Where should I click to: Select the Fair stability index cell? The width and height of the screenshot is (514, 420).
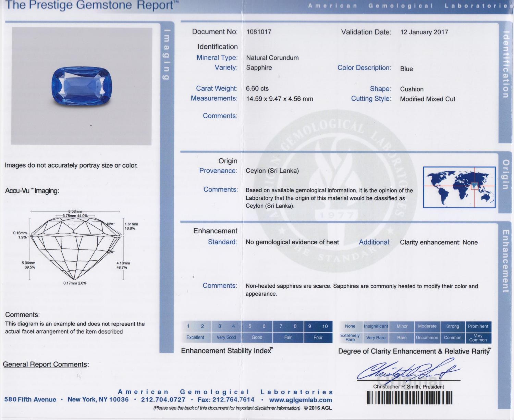click(x=288, y=337)
